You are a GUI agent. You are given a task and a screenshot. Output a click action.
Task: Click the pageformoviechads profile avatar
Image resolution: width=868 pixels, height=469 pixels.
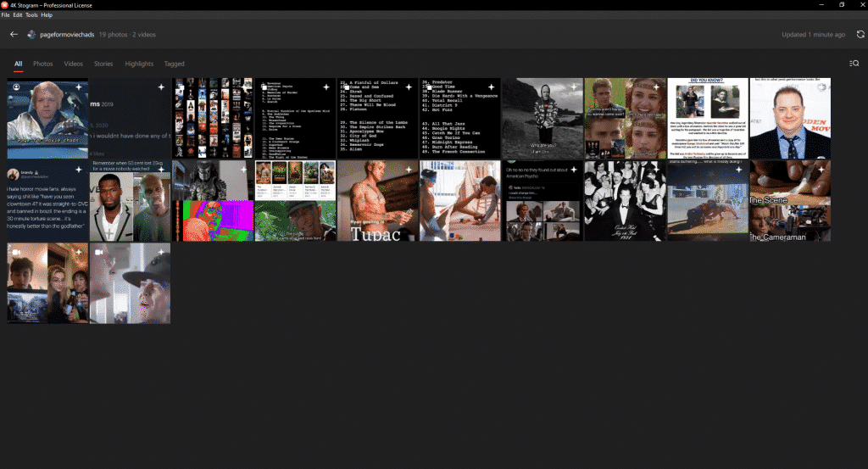coord(31,34)
